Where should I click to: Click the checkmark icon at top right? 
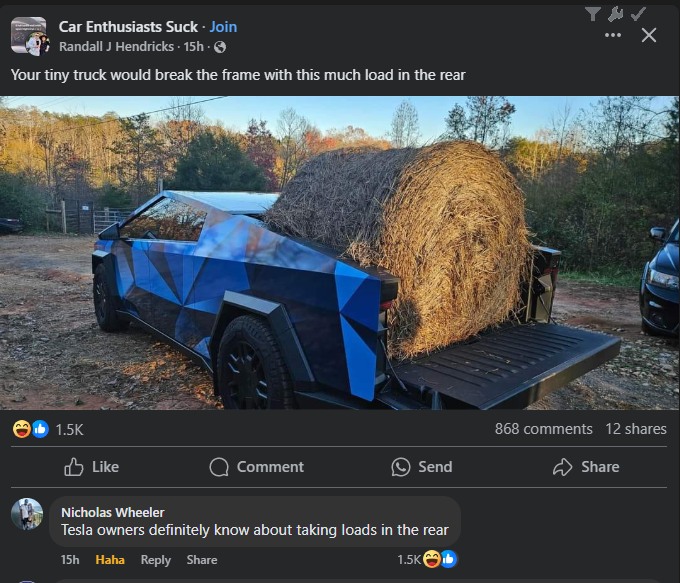(638, 14)
